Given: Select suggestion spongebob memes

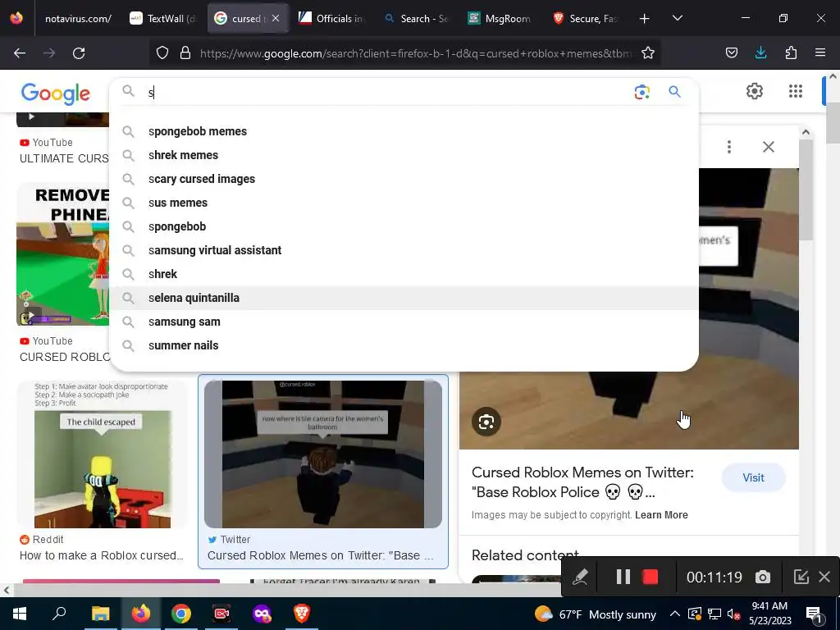Looking at the screenshot, I should click(x=404, y=131).
